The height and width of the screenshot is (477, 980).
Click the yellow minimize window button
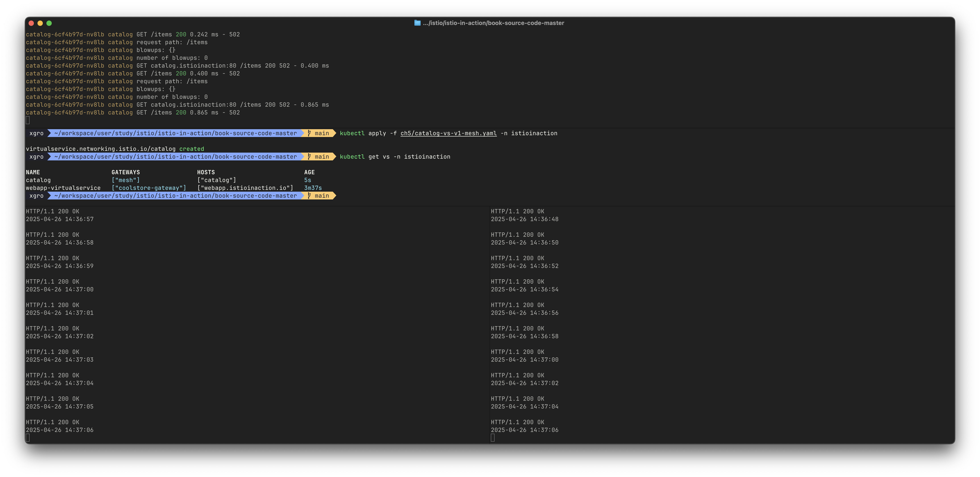[40, 23]
